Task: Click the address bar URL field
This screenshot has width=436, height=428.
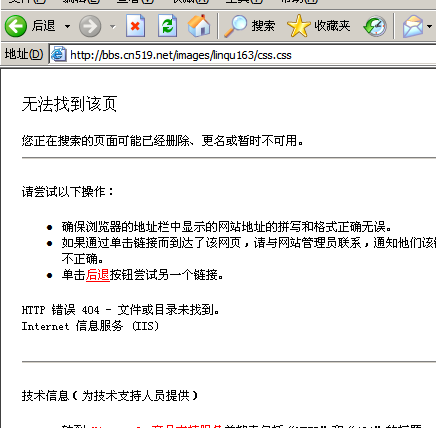Action: click(x=243, y=55)
